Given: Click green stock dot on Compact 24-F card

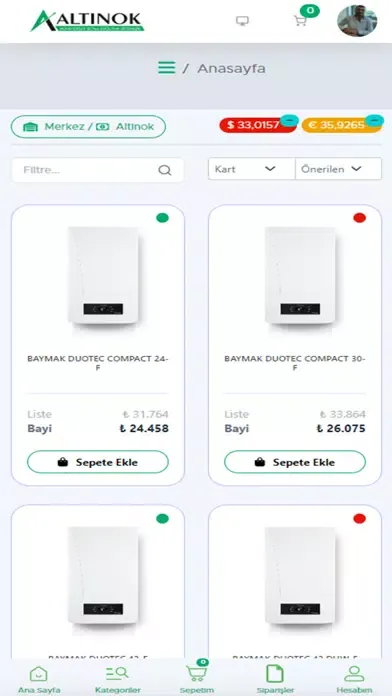Looking at the screenshot, I should 162,218.
